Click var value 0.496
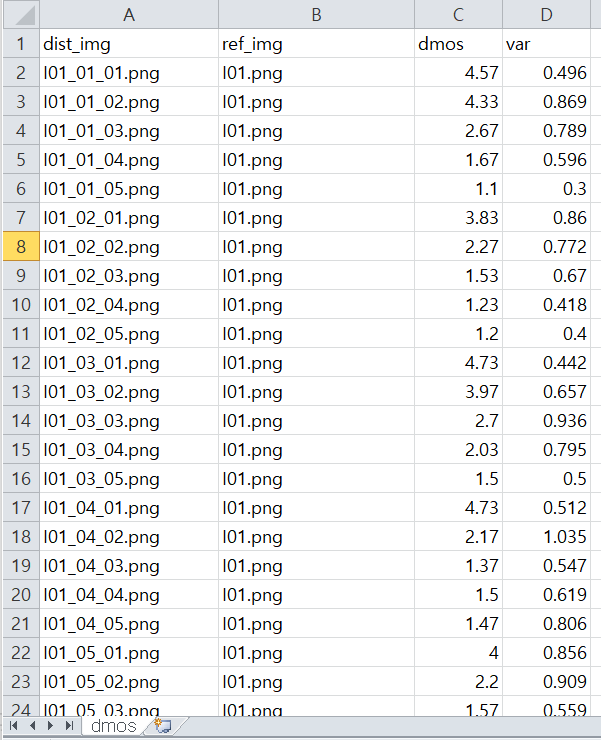The width and height of the screenshot is (601, 740). (x=546, y=73)
